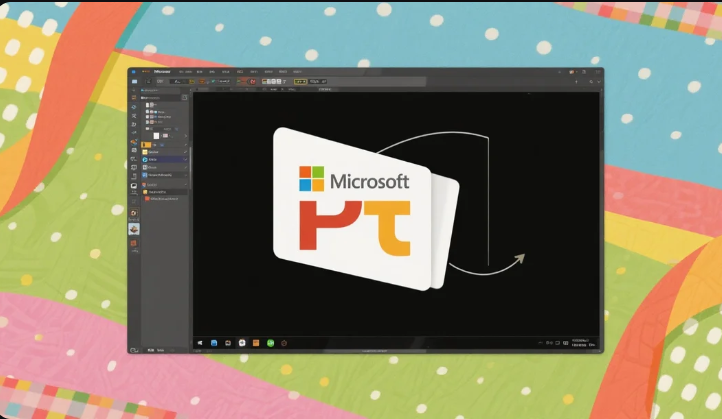This screenshot has width=722, height=419.
Task: Click the blue app logo in the title bar
Action: point(134,72)
